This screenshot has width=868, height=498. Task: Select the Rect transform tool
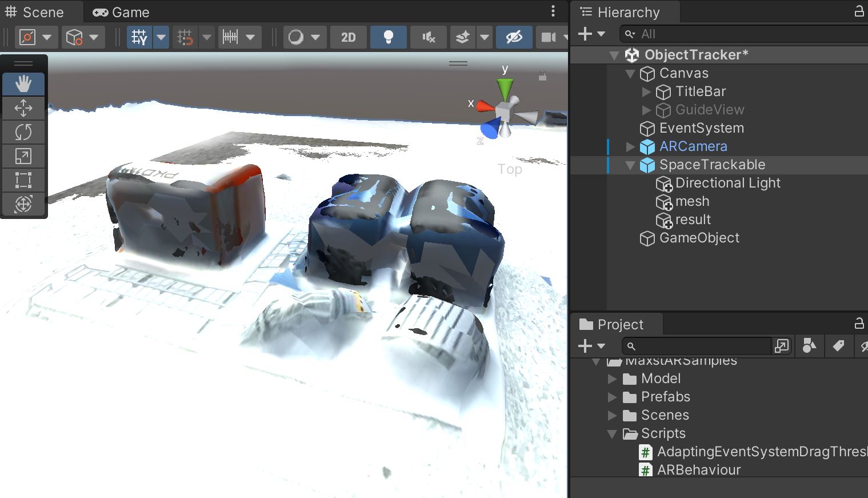click(23, 180)
